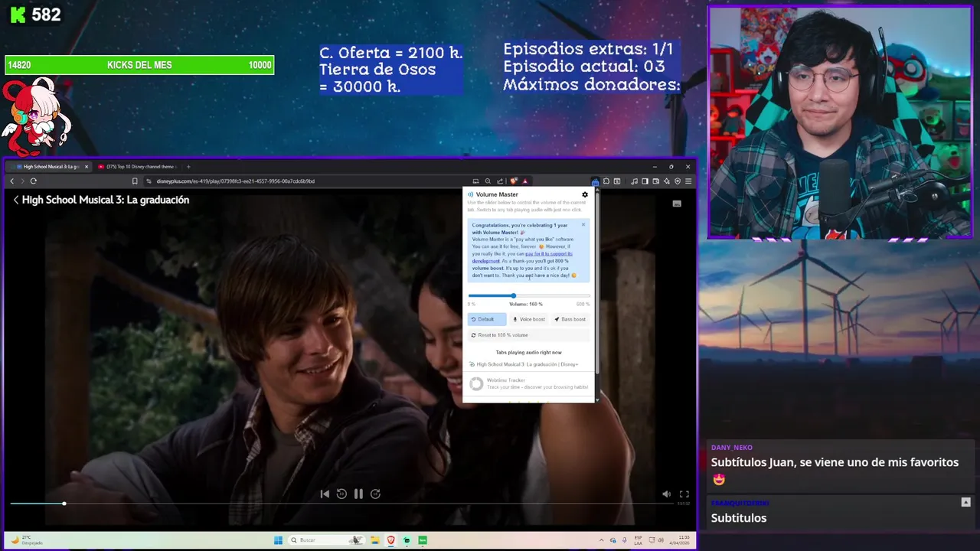Collapse the Franquitofriki chat message

coord(965,502)
